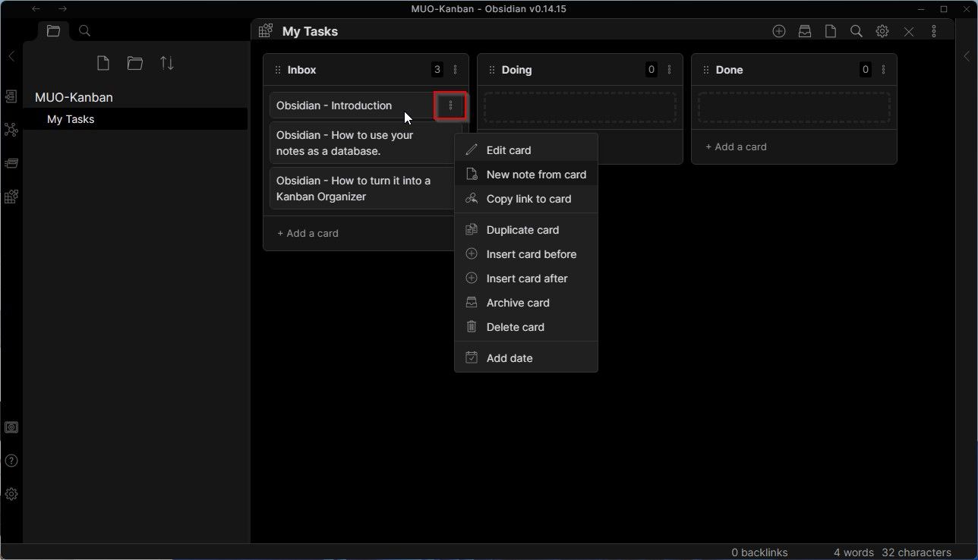Click the My Tasks pane title
Image resolution: width=978 pixels, height=560 pixels.
click(x=310, y=31)
